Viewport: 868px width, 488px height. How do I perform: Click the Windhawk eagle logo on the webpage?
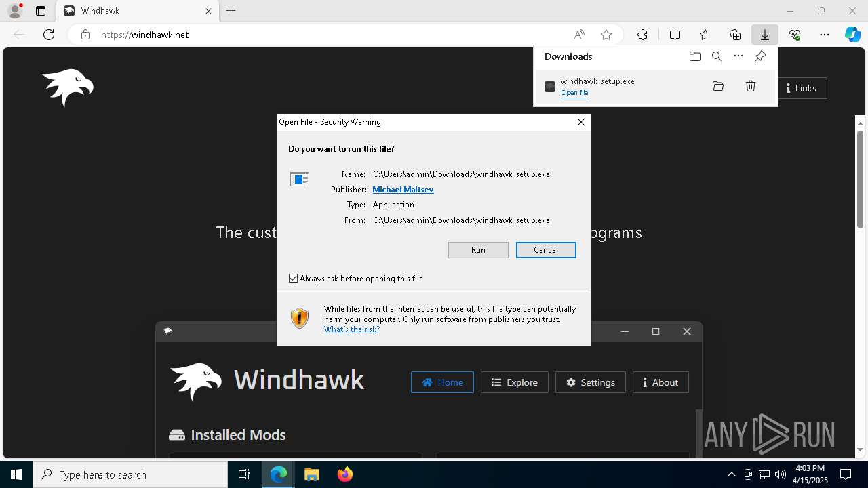coord(68,87)
